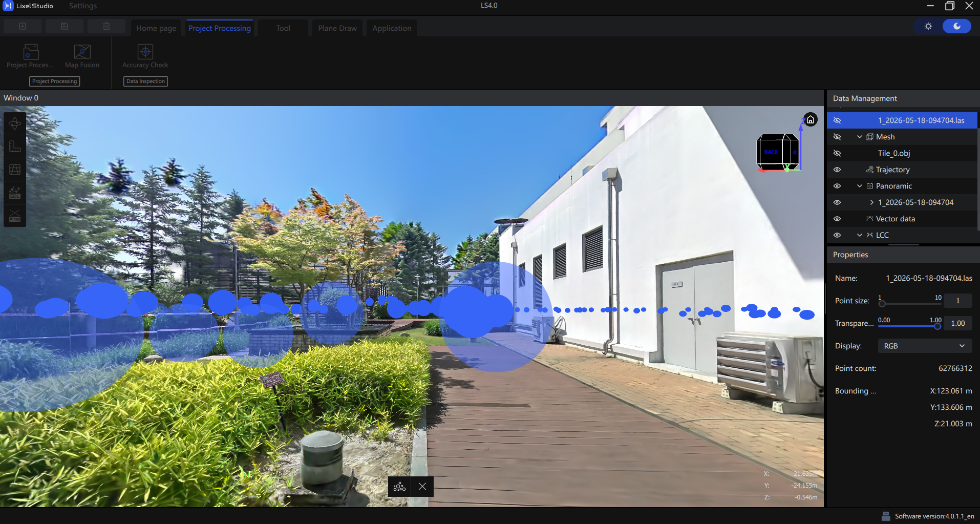Click the Point size value field
This screenshot has height=524, width=980.
coord(957,301)
